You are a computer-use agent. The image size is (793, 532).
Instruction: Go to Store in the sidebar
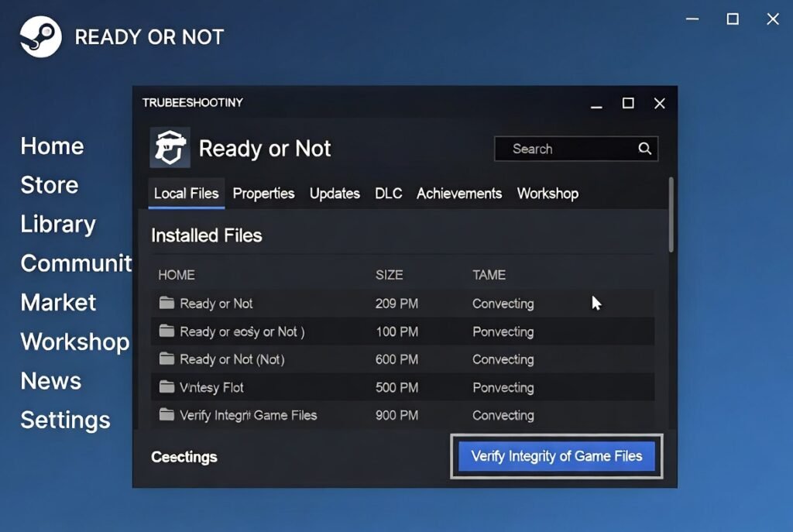click(49, 185)
